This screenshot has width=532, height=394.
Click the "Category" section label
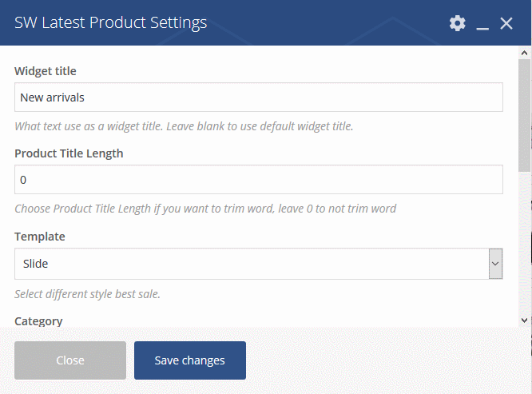(38, 321)
